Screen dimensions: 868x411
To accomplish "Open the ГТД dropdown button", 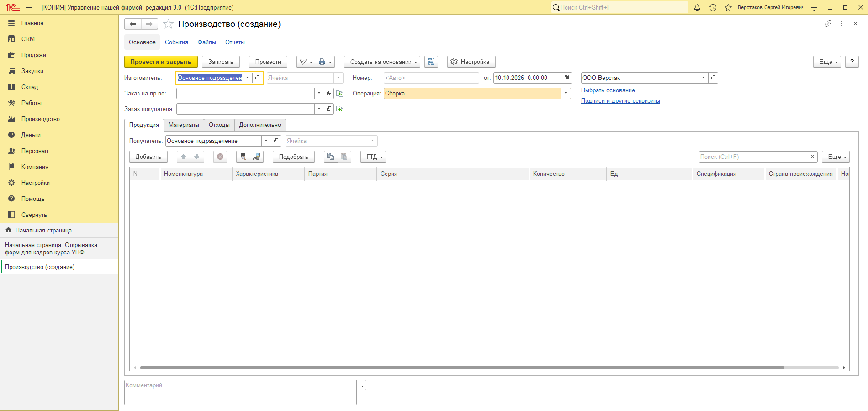I will tap(373, 157).
